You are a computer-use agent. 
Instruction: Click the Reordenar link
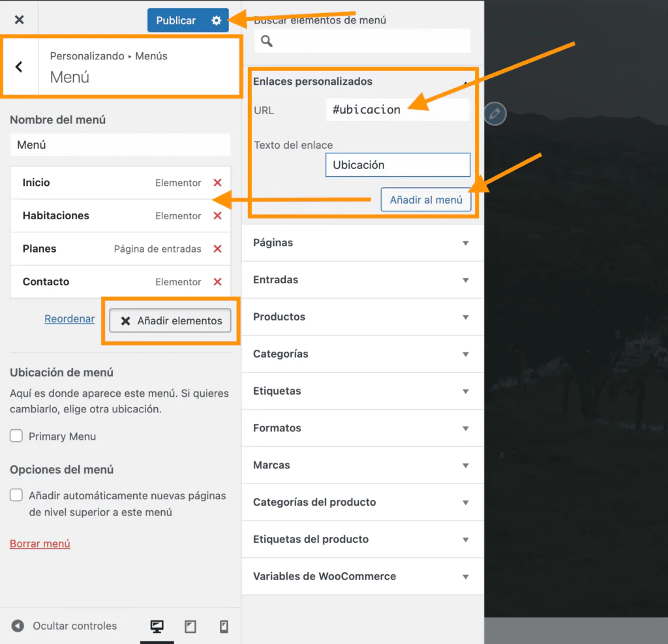(69, 319)
